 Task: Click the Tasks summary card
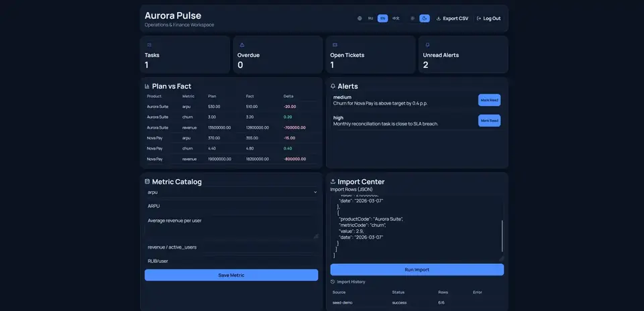[x=185, y=54]
